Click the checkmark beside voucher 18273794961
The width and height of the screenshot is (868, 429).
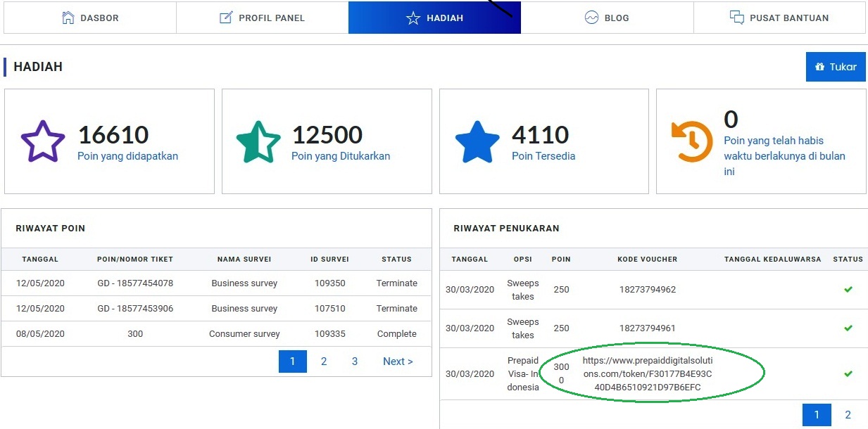848,328
